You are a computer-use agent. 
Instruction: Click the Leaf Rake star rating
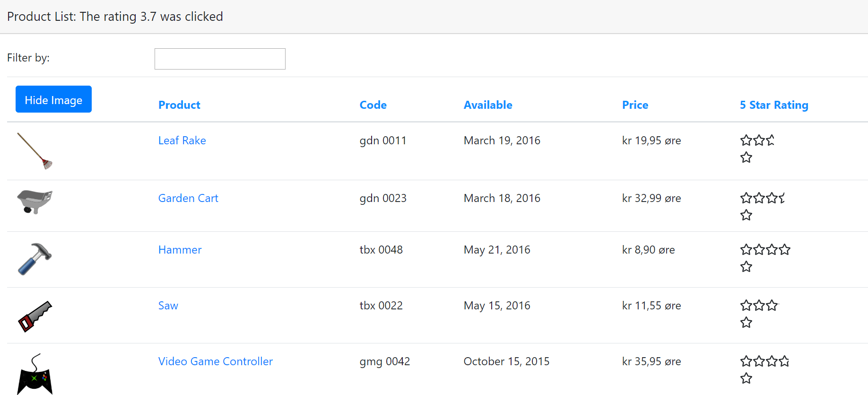(x=757, y=140)
